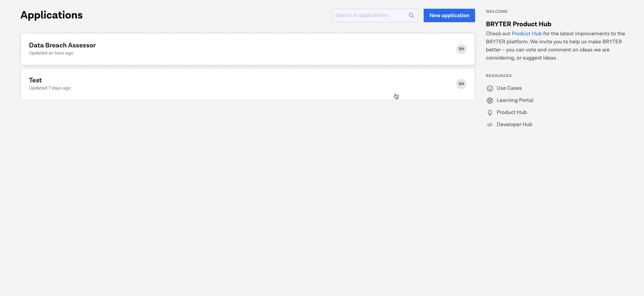This screenshot has height=296, width=644.
Task: Click the BRYTER Product Hub heading
Action: pyautogui.click(x=518, y=24)
